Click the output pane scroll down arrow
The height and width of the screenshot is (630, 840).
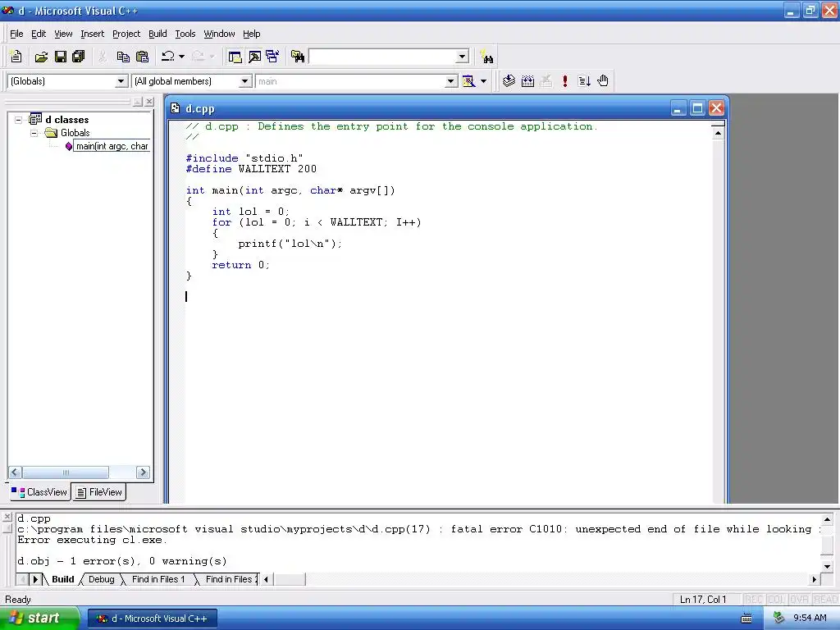coord(827,566)
